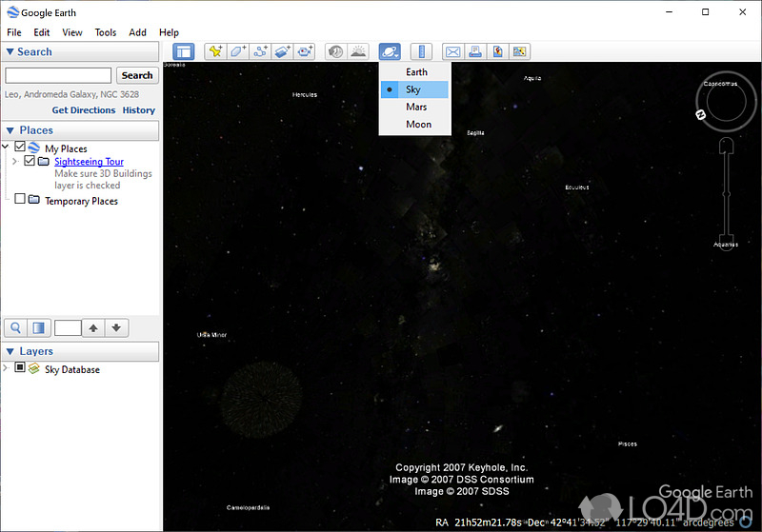Open the Get Directions link

[84, 110]
